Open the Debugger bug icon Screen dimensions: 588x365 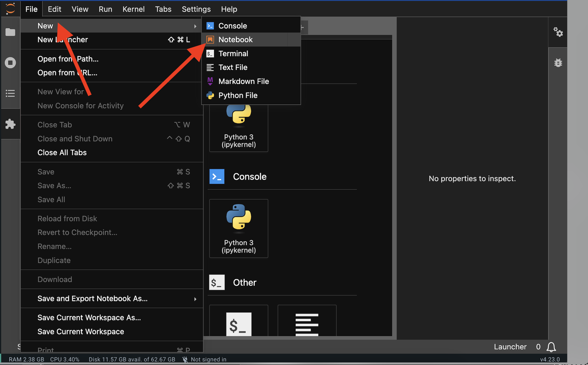click(558, 63)
